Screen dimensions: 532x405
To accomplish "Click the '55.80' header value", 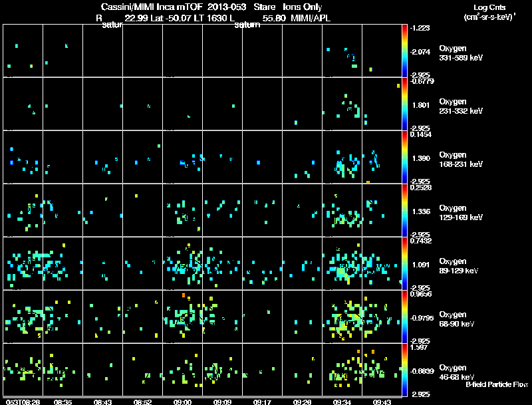I will [x=274, y=19].
